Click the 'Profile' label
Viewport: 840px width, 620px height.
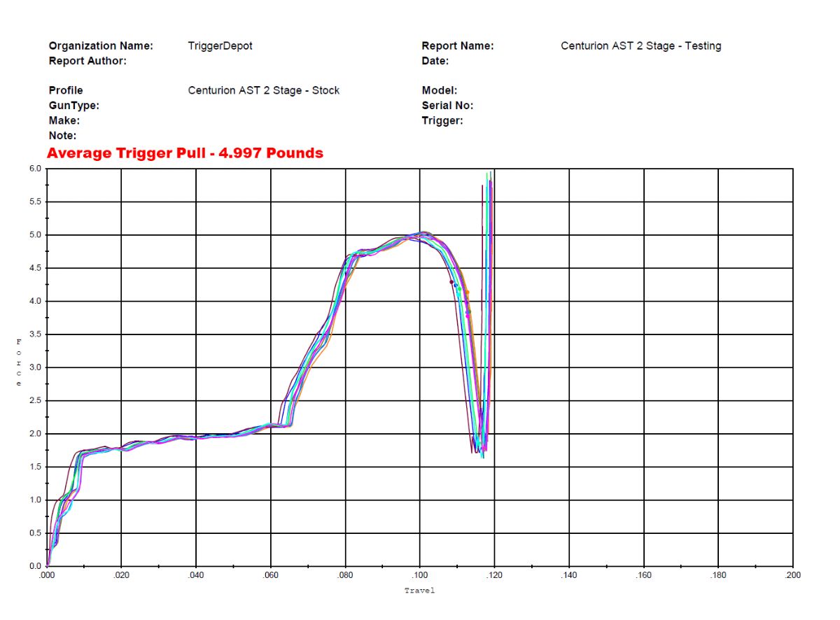pos(66,90)
